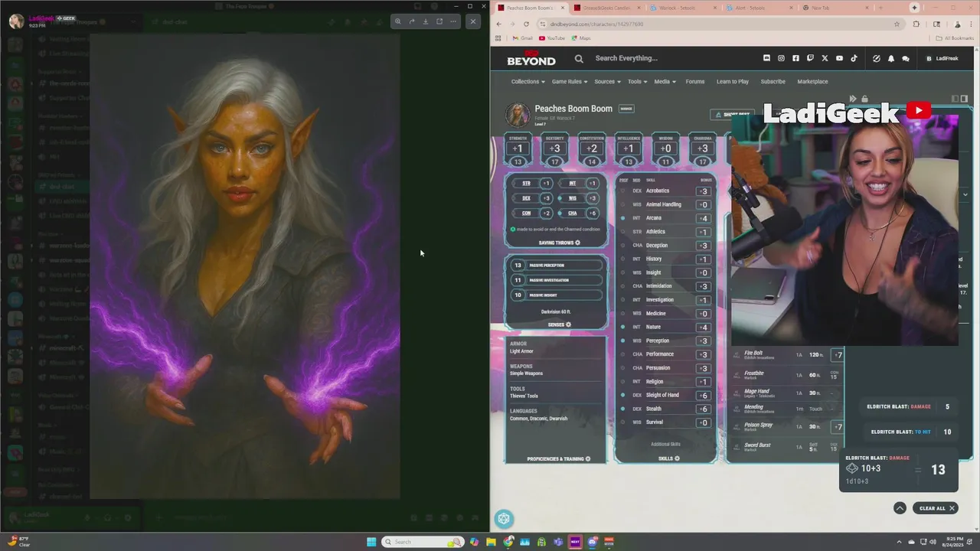The image size is (980, 551).
Task: Collapse the dice roll log chevron
Action: click(x=900, y=508)
